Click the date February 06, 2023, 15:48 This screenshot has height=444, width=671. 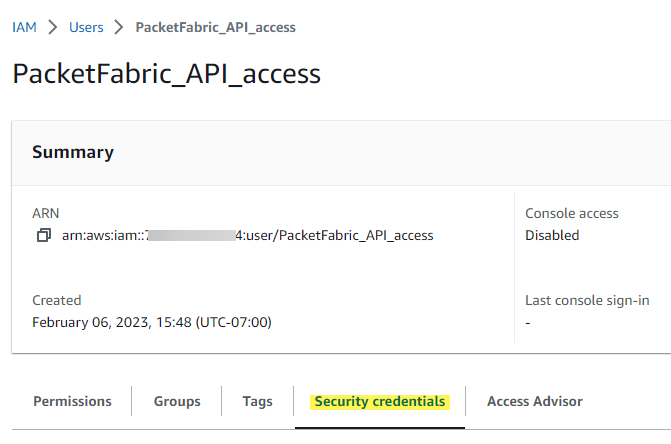[152, 322]
